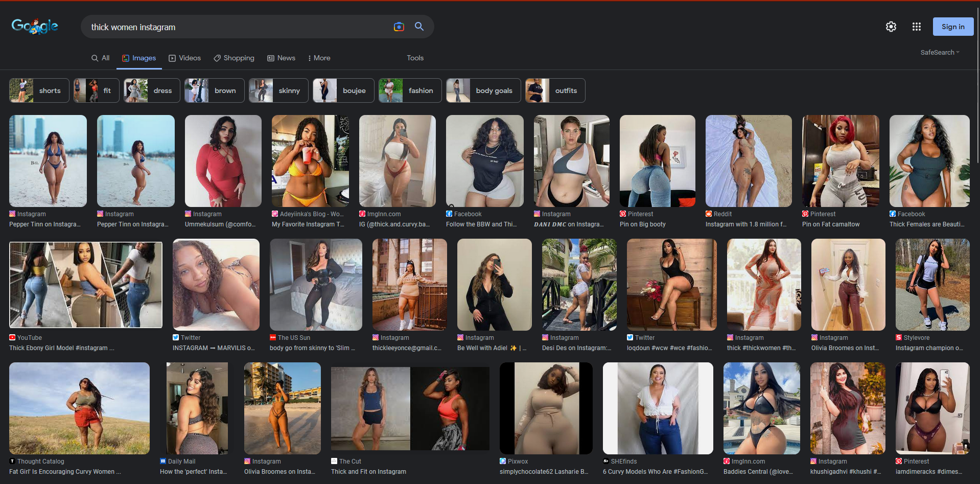980x484 pixels.
Task: Click the magnifying glass search icon
Action: [x=419, y=27]
